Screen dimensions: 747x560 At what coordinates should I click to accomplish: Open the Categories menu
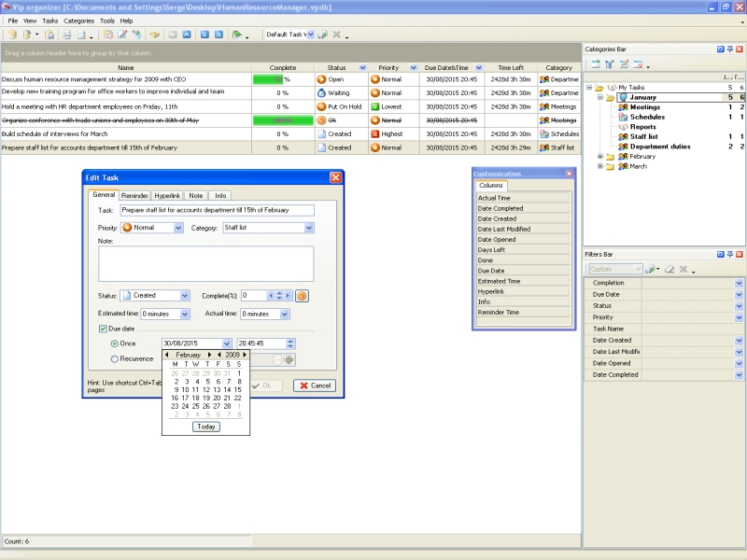click(x=78, y=21)
